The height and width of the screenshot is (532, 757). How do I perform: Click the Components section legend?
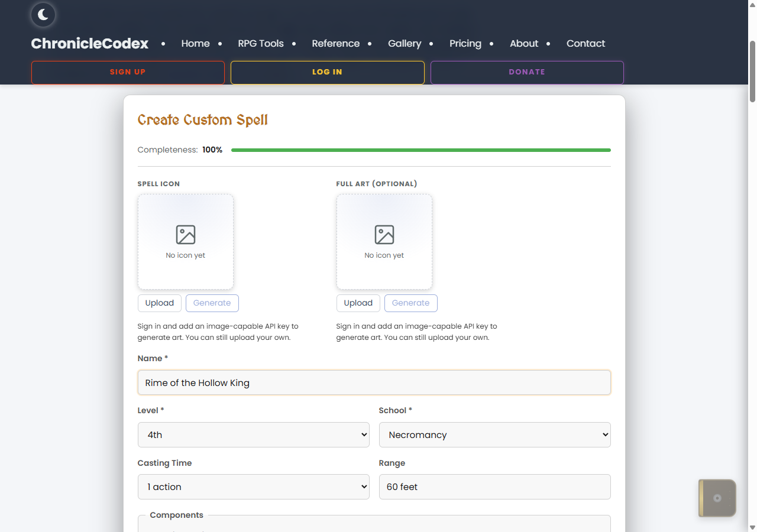(x=176, y=515)
